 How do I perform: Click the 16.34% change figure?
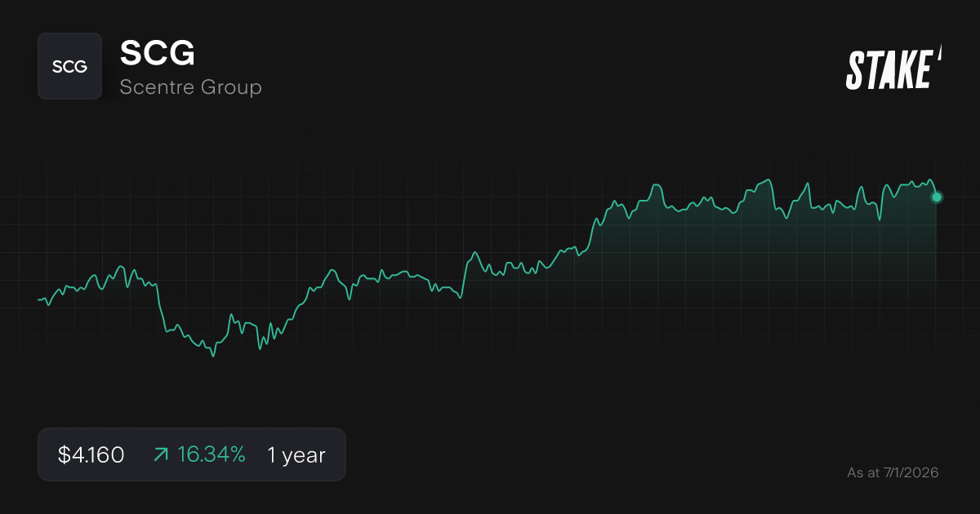point(211,455)
